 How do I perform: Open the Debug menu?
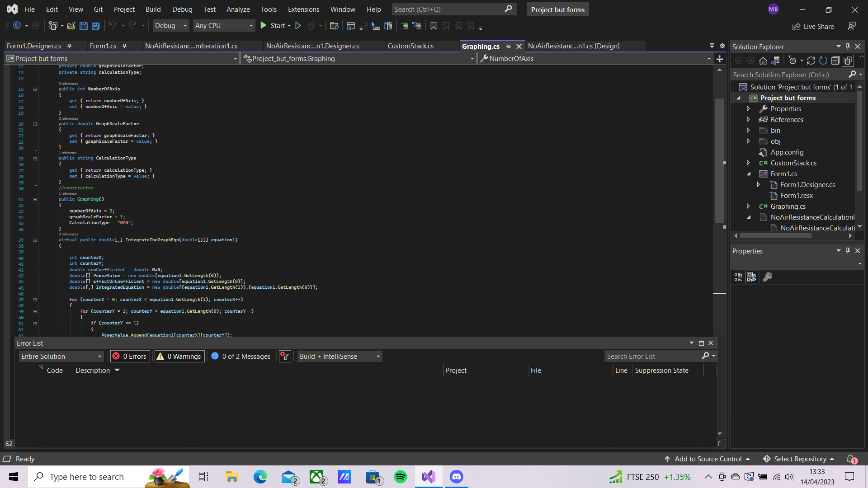click(x=182, y=9)
